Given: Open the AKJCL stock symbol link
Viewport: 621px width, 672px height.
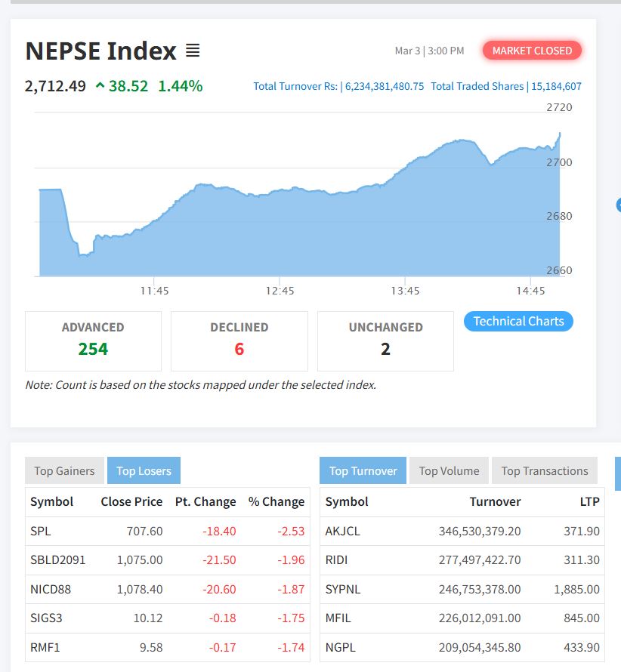Looking at the screenshot, I should tap(343, 532).
